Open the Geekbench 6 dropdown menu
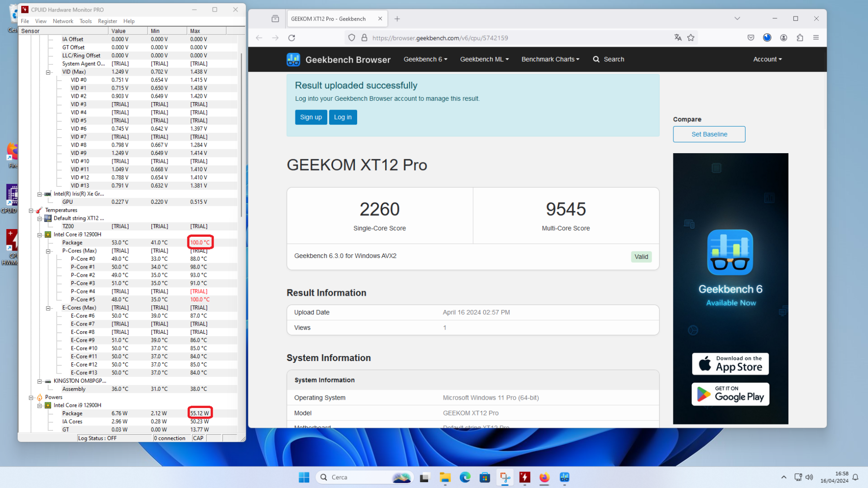 tap(425, 59)
